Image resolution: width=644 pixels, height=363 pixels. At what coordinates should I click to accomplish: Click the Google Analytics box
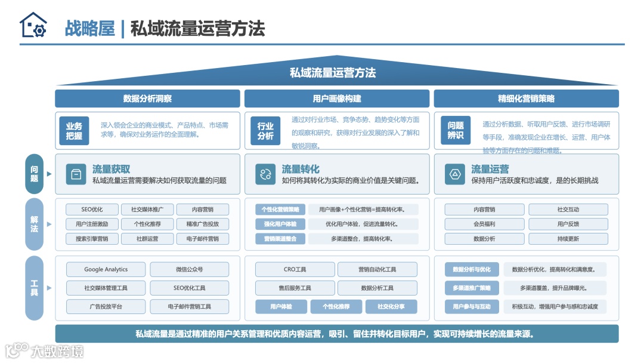[106, 269]
